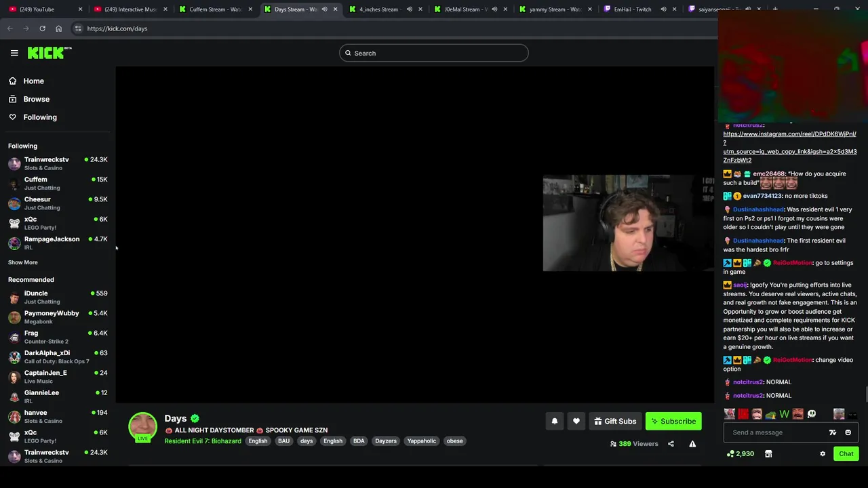Mute the Days Stream tab audio
This screenshot has width=868, height=488.
[324, 9]
